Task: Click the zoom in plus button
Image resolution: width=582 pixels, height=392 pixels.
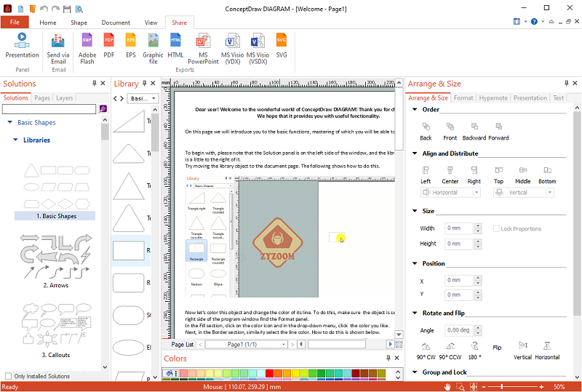Action: tap(542, 387)
